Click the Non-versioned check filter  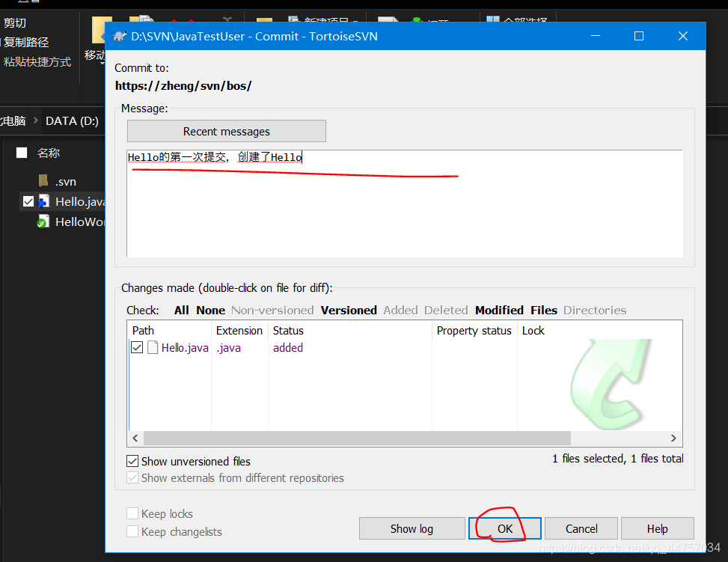[x=272, y=311]
